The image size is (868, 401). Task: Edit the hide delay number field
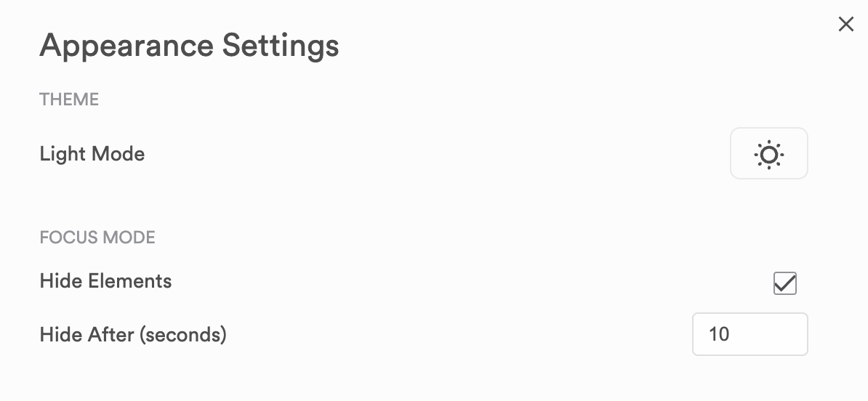(x=750, y=334)
